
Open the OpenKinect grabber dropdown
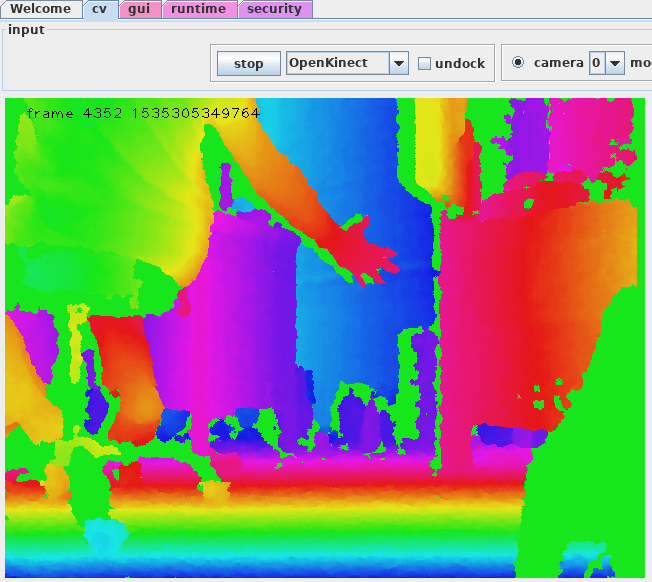coord(347,63)
